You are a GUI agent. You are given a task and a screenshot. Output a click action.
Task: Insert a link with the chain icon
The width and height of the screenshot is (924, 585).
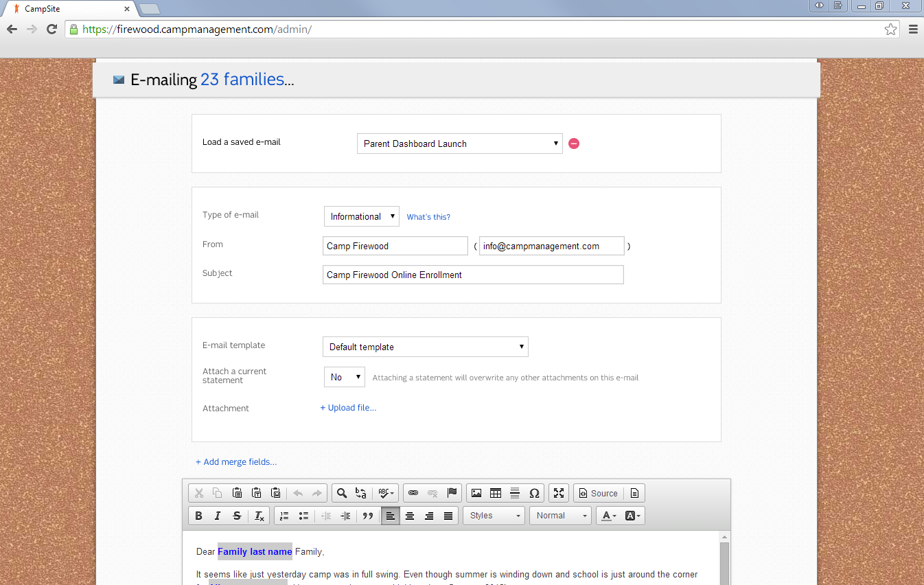413,493
